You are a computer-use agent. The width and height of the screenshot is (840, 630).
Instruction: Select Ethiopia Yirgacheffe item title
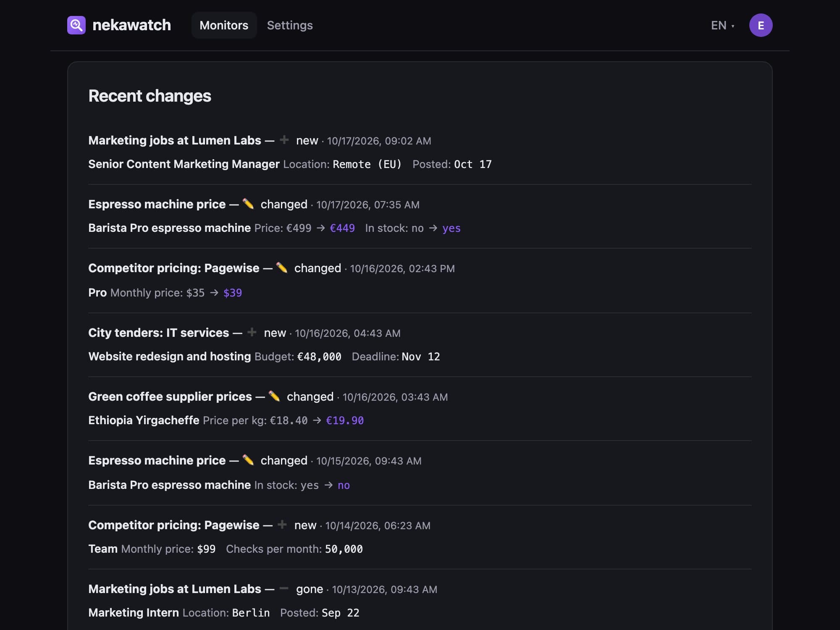click(144, 420)
